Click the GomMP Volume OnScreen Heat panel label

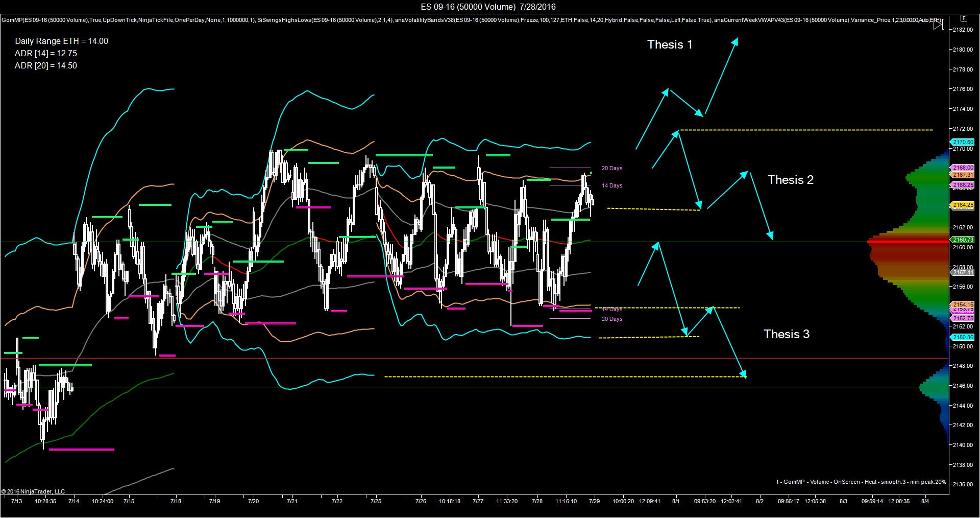pos(861,482)
